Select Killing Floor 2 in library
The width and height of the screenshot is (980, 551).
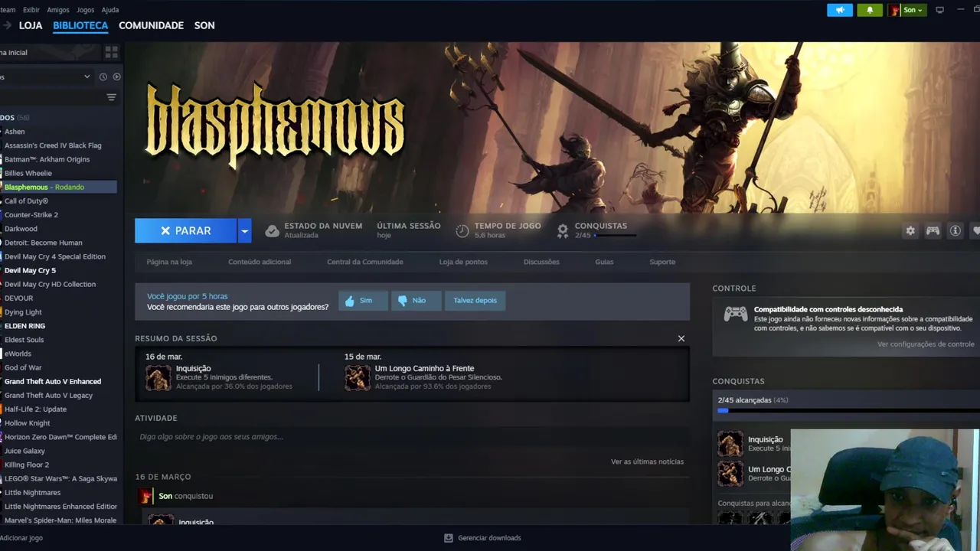tap(26, 465)
